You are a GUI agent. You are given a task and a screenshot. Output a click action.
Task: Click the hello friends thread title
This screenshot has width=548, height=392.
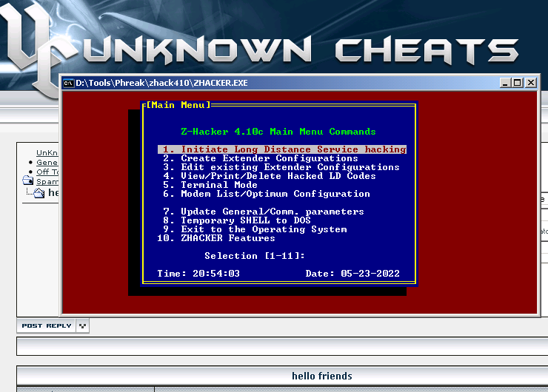click(x=322, y=376)
